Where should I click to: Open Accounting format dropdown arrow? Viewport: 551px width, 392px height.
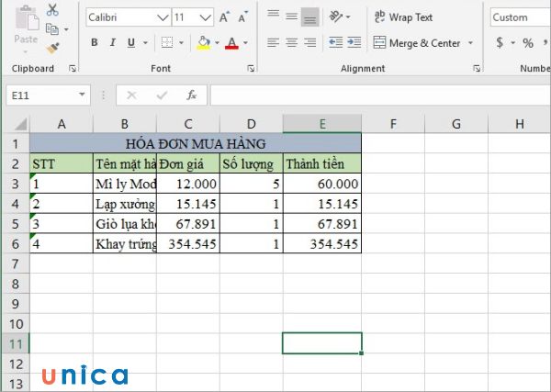point(512,43)
